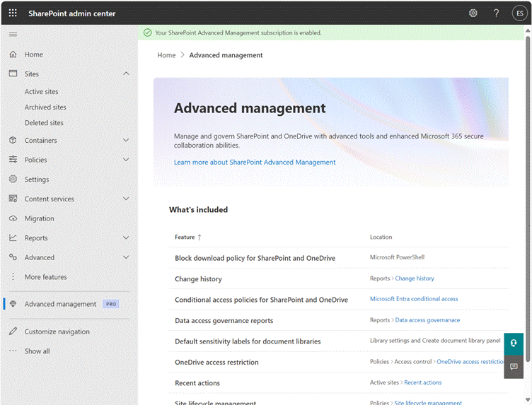This screenshot has height=405, width=532.
Task: Open the app launcher waffle icon
Action: [x=13, y=13]
